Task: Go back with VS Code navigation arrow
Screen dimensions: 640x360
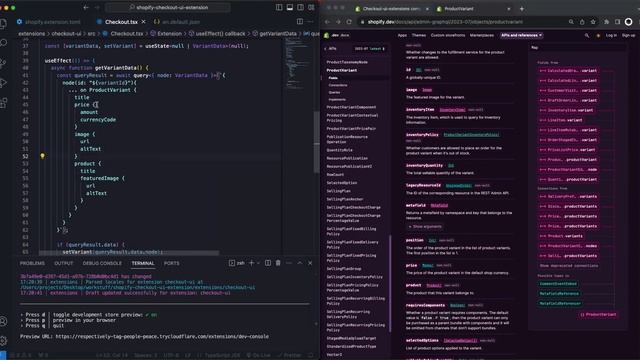Action: 86,7
